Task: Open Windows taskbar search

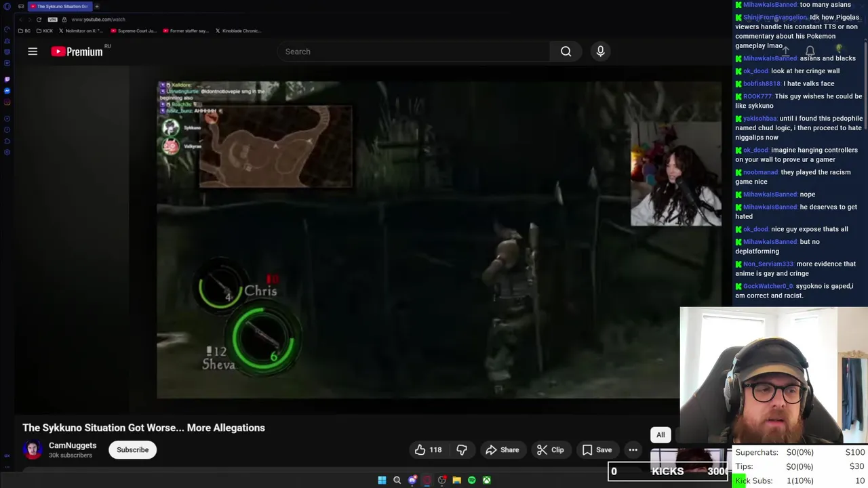Action: [397, 481]
